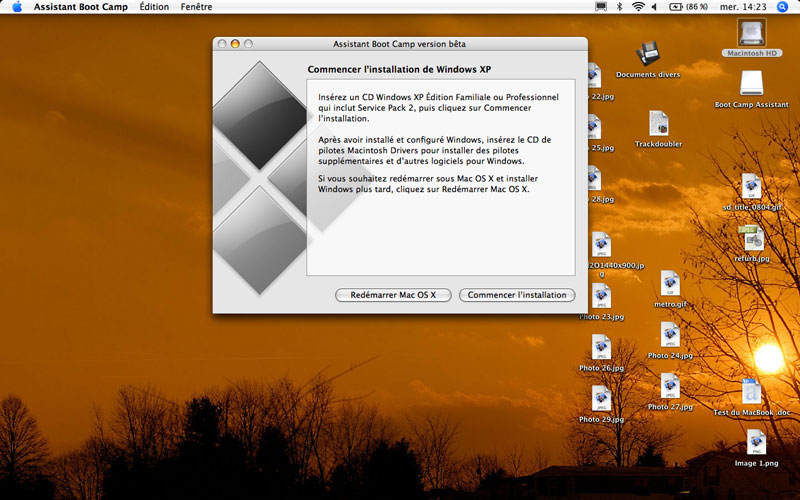800x500 pixels.
Task: Click Commencer l'installation button
Action: (517, 295)
